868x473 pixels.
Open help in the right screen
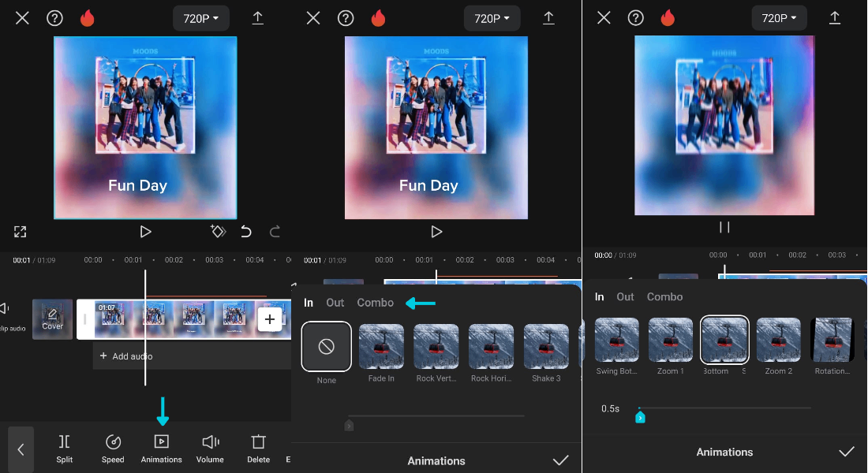635,18
